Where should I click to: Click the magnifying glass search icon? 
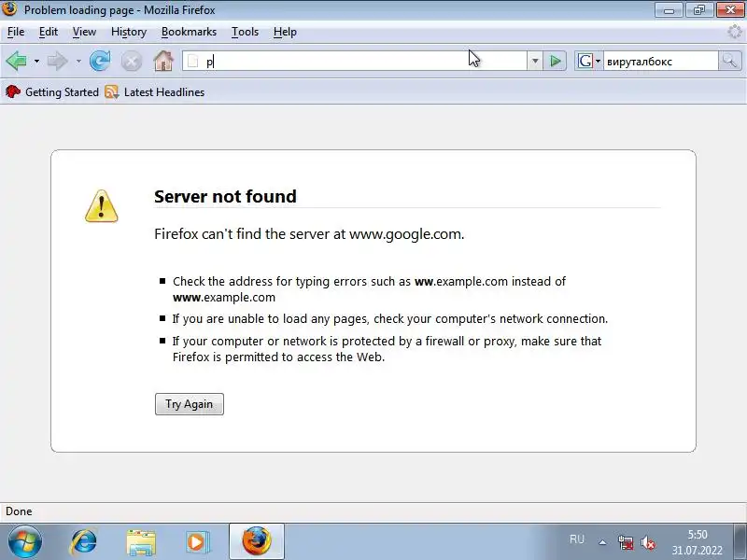730,61
